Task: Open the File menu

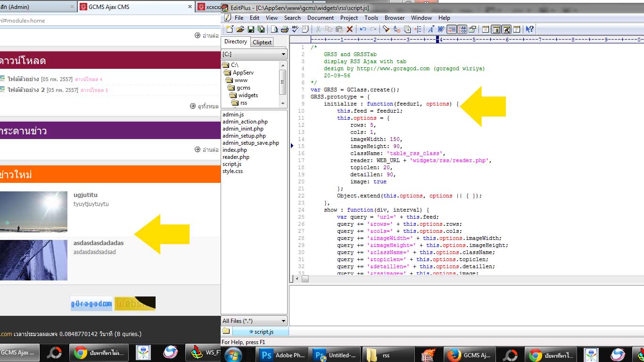Action: (x=239, y=18)
